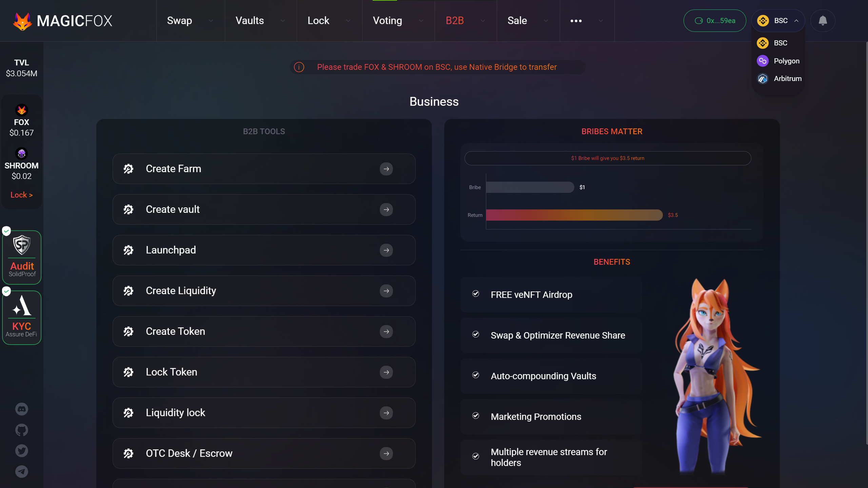Click the FOX token icon
This screenshot has height=488, width=868.
(x=22, y=110)
